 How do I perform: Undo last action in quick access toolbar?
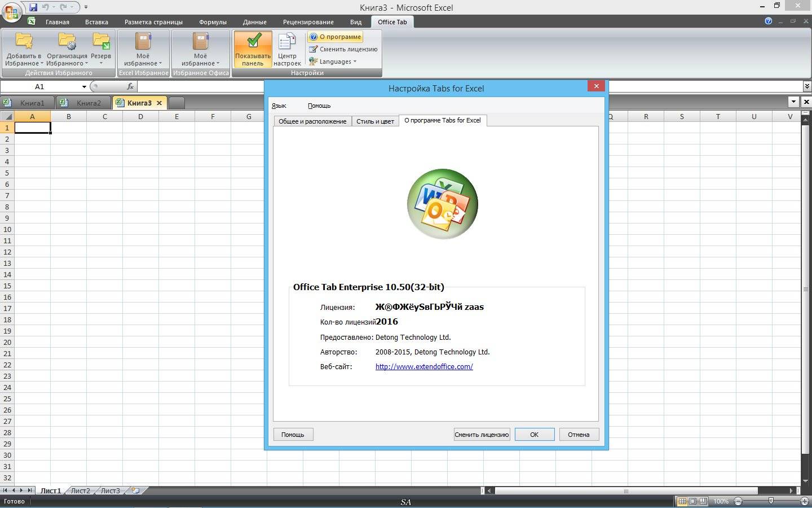[x=45, y=7]
